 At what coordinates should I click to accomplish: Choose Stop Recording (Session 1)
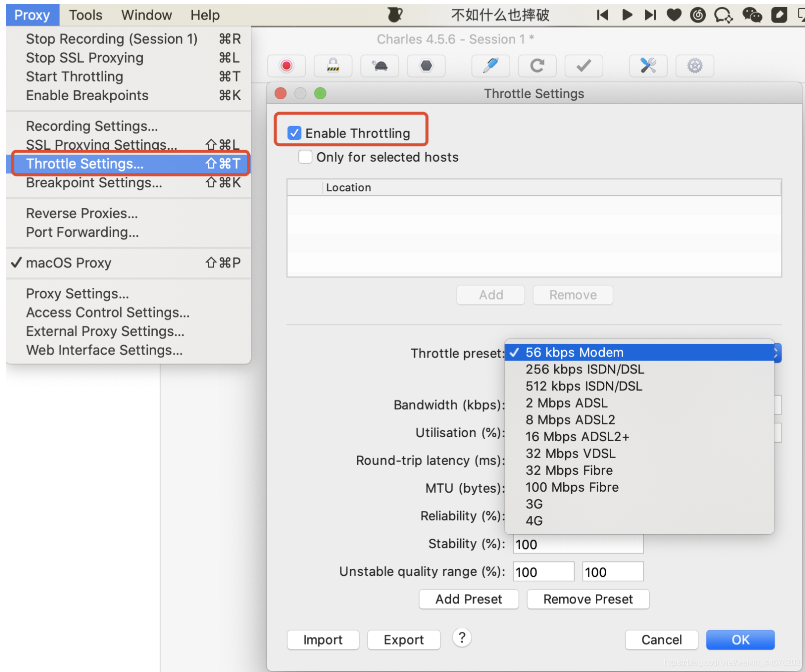coord(128,39)
